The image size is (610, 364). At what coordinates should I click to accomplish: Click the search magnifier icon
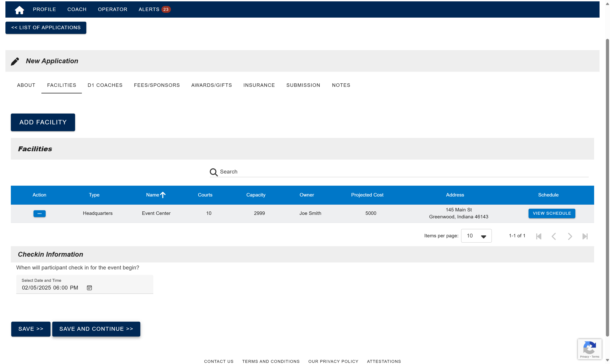pos(213,172)
